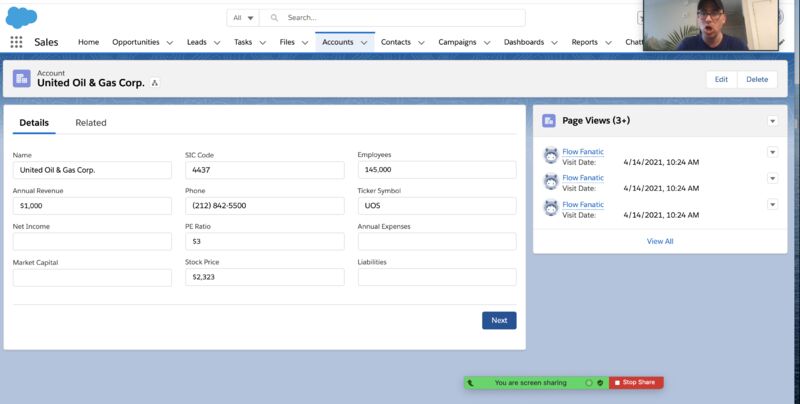Click the Stop Share button
The image size is (800, 404).
tap(636, 383)
